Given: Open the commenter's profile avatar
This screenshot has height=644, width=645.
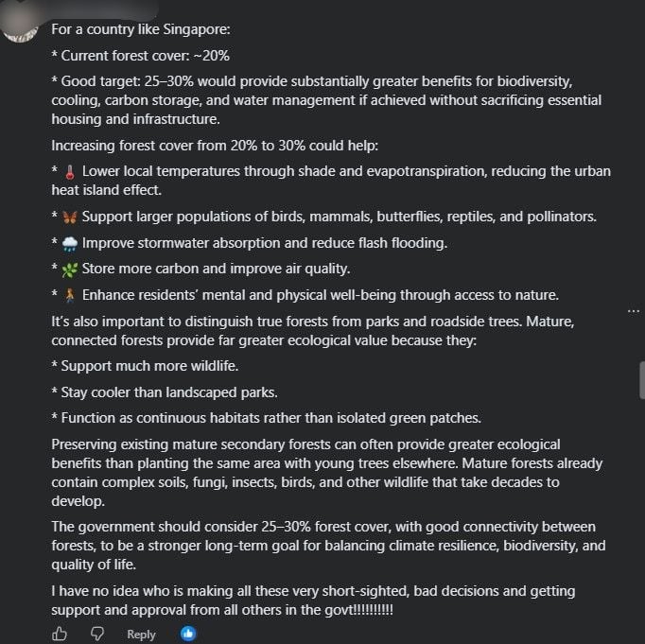Looking at the screenshot, I should [20, 26].
